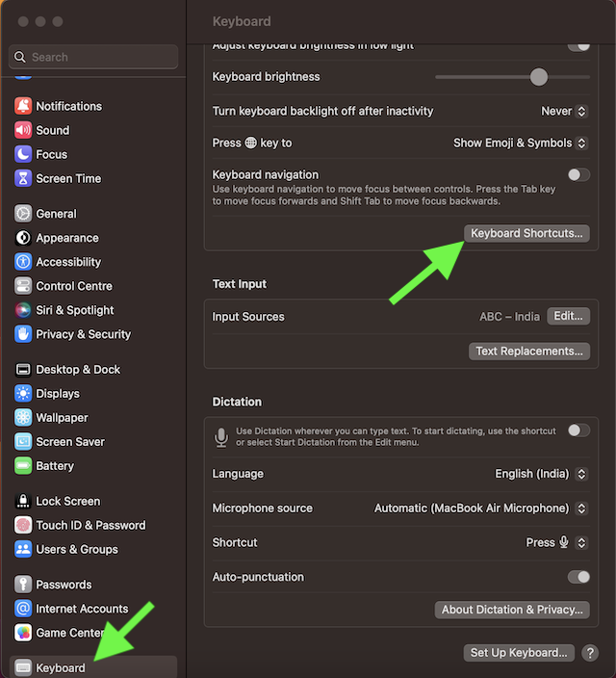Open Focus via its moon icon

[x=23, y=154]
